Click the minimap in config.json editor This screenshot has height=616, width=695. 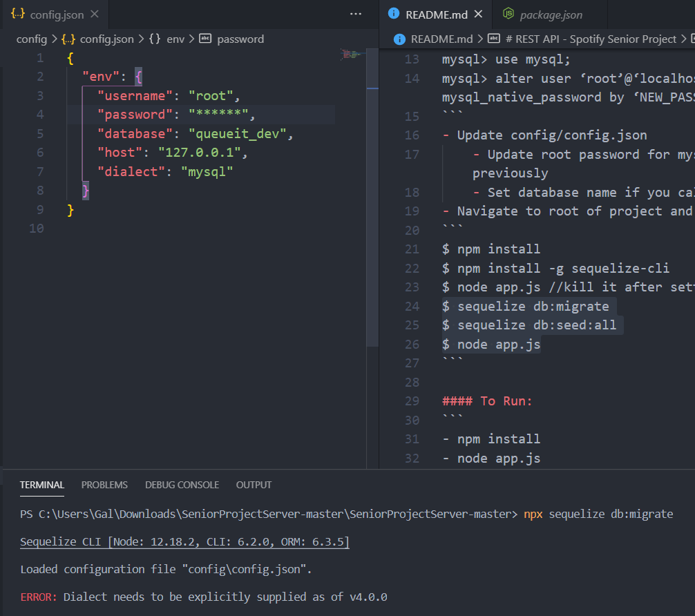[353, 55]
